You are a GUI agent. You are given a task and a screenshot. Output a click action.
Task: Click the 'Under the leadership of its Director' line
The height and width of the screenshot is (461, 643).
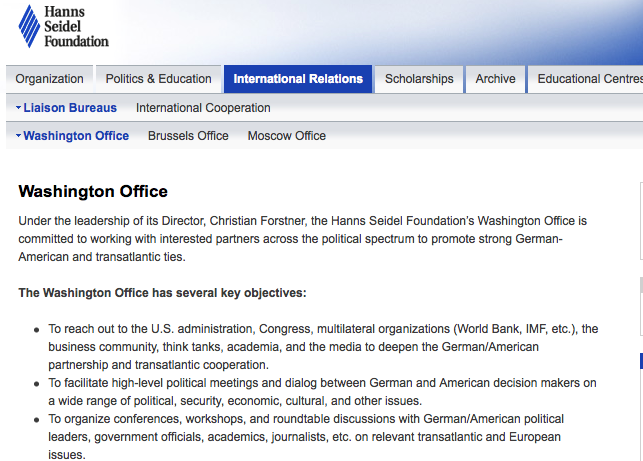point(303,221)
